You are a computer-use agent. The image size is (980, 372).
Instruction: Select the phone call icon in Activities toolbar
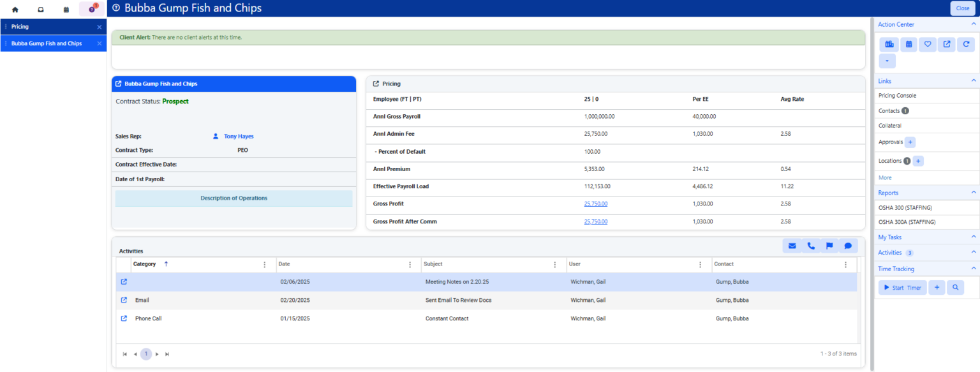coord(811,245)
